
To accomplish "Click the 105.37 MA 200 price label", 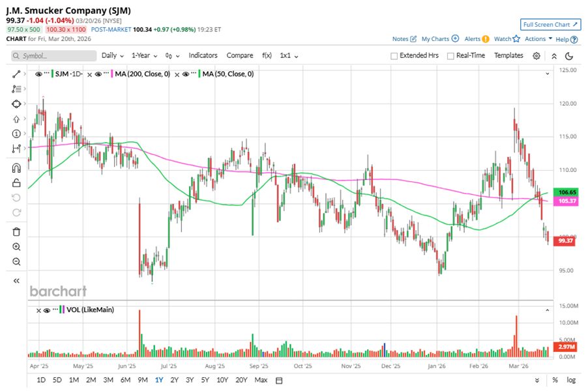I will tap(566, 201).
